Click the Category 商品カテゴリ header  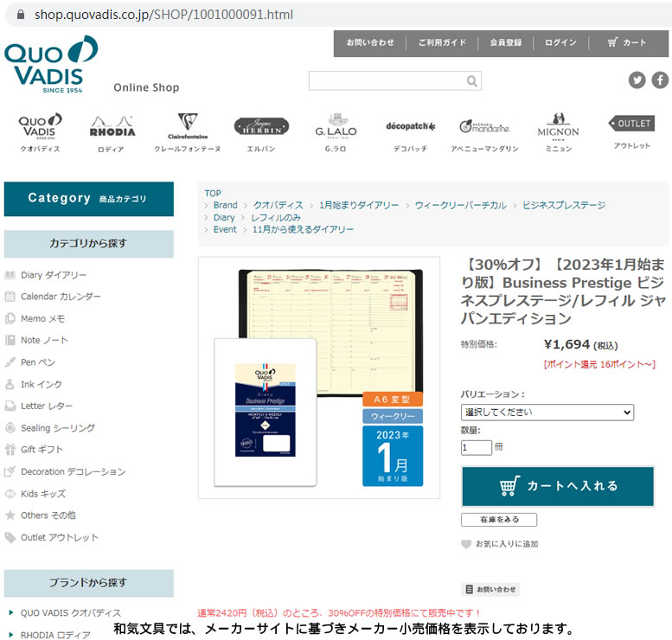tap(89, 199)
